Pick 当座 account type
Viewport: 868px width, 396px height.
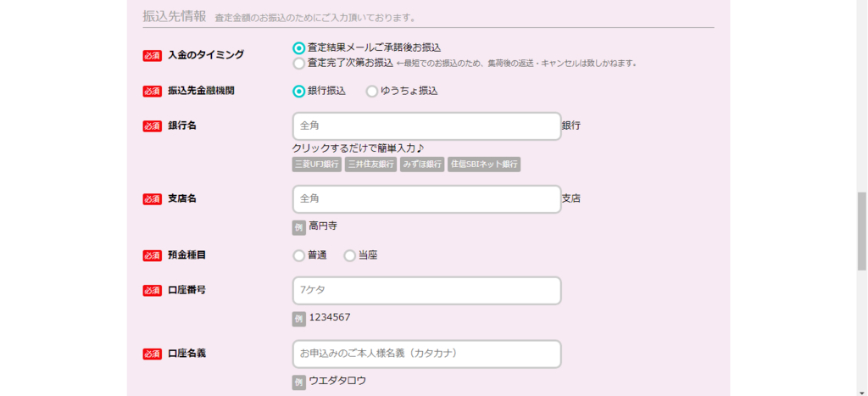349,255
